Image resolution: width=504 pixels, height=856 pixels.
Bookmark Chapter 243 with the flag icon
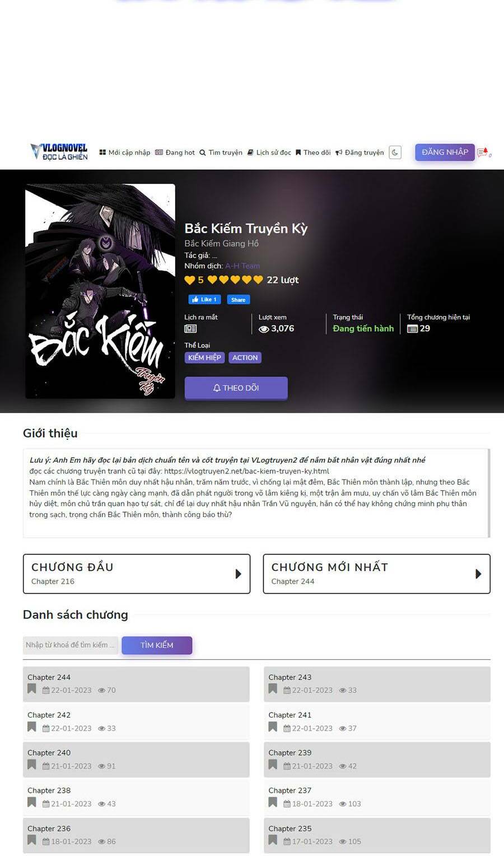(x=273, y=689)
